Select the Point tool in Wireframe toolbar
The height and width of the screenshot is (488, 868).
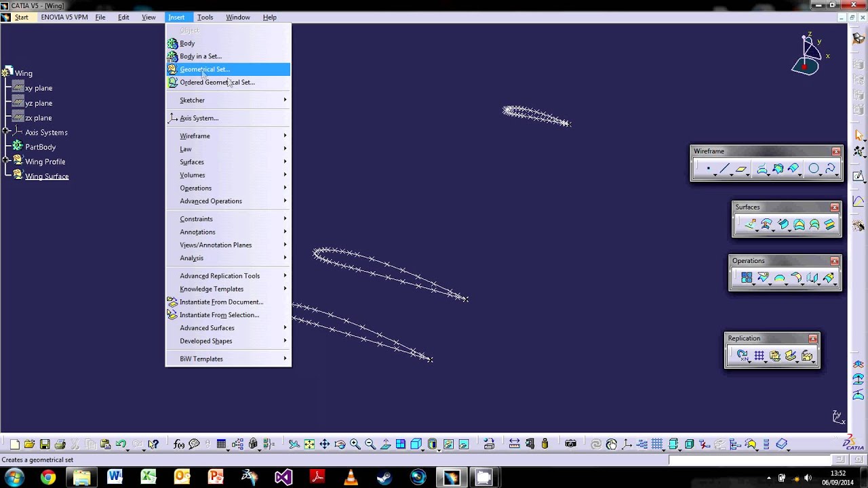pyautogui.click(x=708, y=169)
